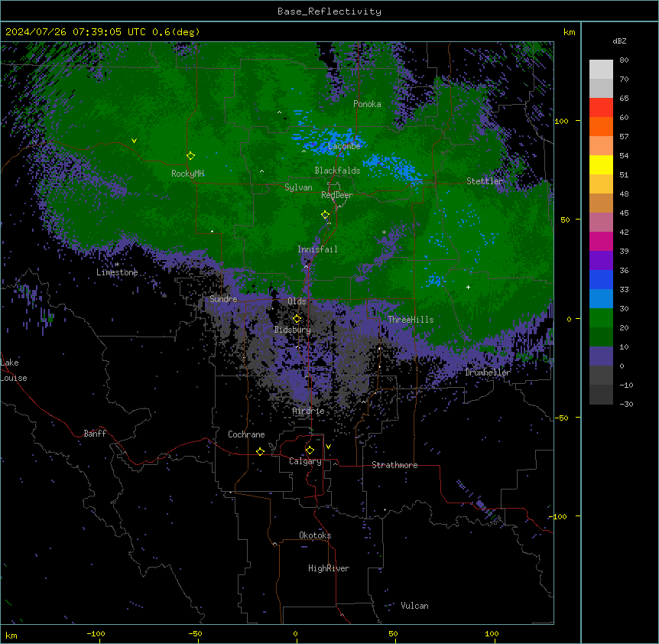Viewport: 659px width, 644px height.
Task: Select the brown 45-48 dBZ legend swatch
Action: tap(601, 203)
